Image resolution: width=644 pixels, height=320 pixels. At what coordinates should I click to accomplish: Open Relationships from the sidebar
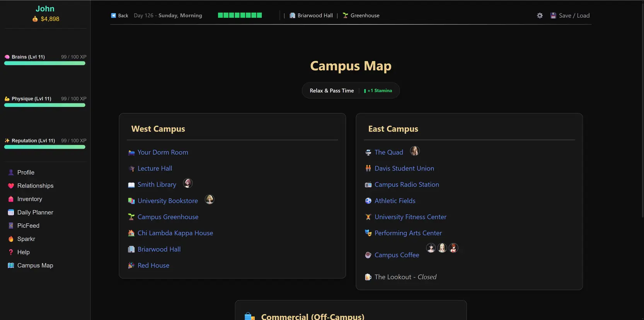[x=35, y=186]
